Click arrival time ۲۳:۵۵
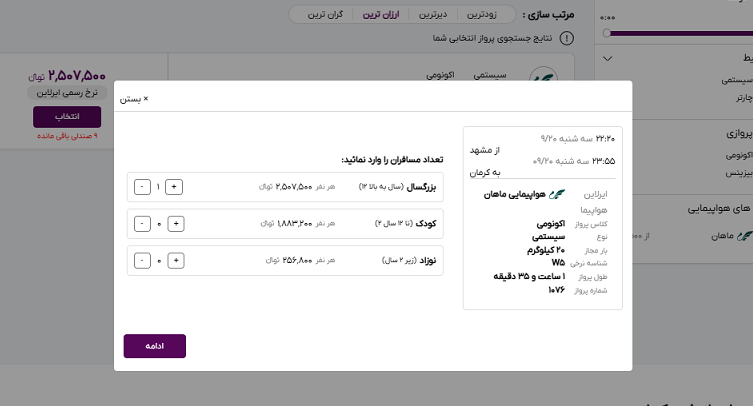Viewport: 753px width, 406px height. tap(603, 161)
